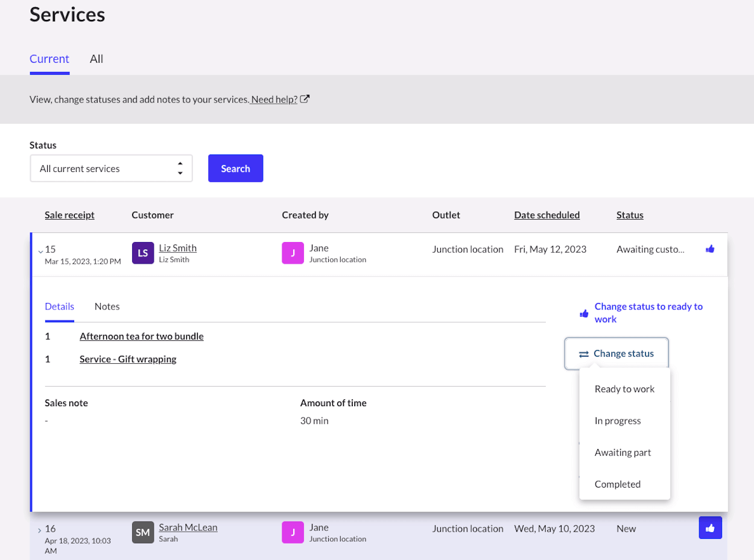Mark service as Completed in menu

[x=617, y=484]
